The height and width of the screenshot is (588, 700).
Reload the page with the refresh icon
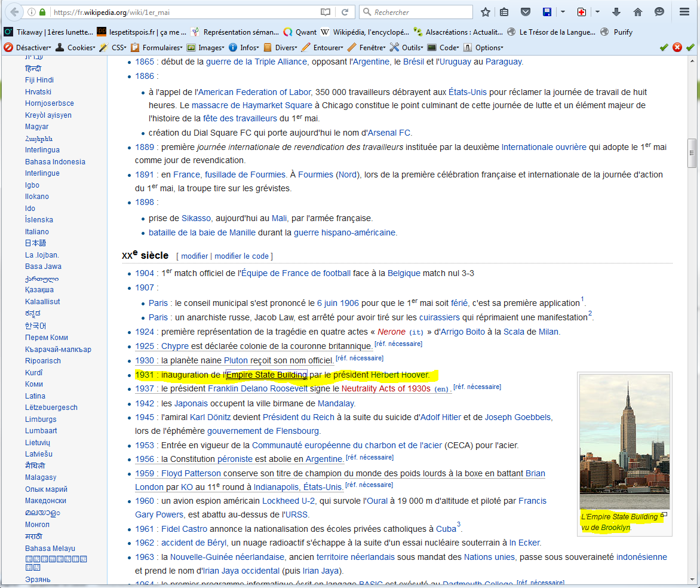coord(345,12)
